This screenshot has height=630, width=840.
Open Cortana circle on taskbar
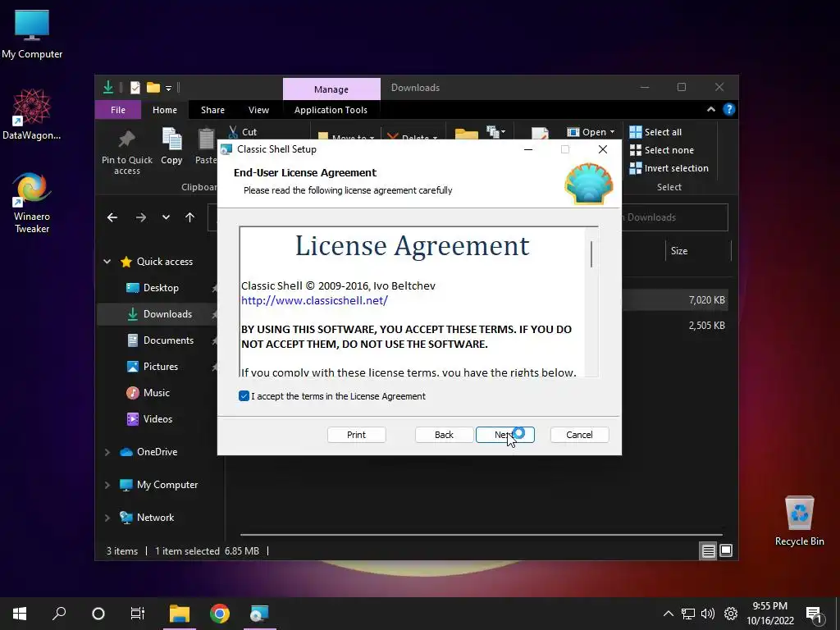[98, 614]
